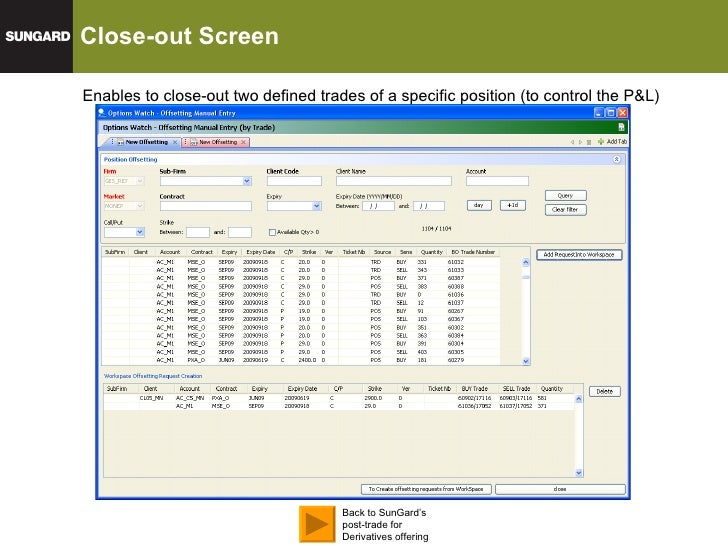This screenshot has width=728, height=546.
Task: Click the Account input field
Action: pyautogui.click(x=497, y=181)
